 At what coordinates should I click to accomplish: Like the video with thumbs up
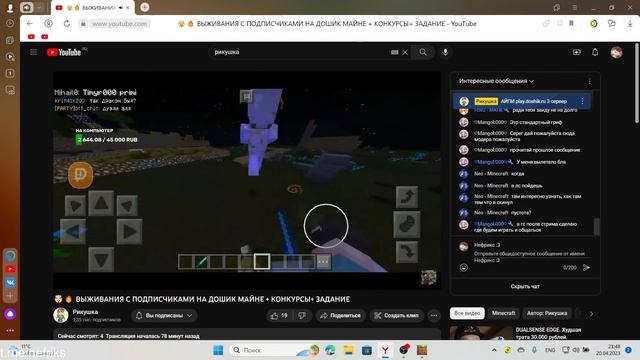coord(279,316)
